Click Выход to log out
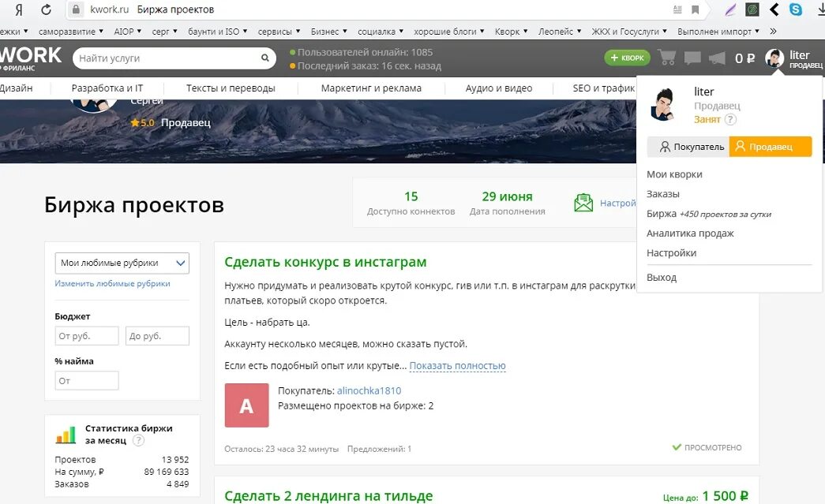825x504 pixels. [x=662, y=278]
